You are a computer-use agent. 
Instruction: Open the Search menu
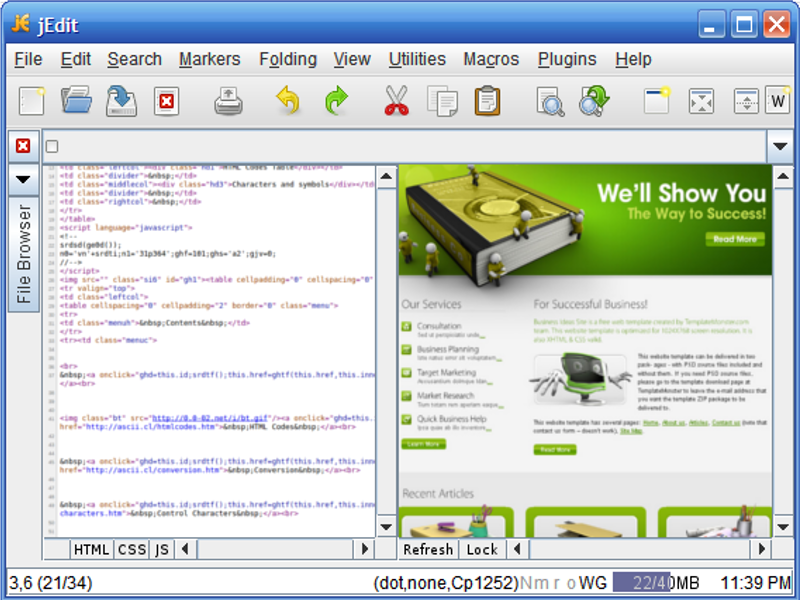click(x=134, y=59)
